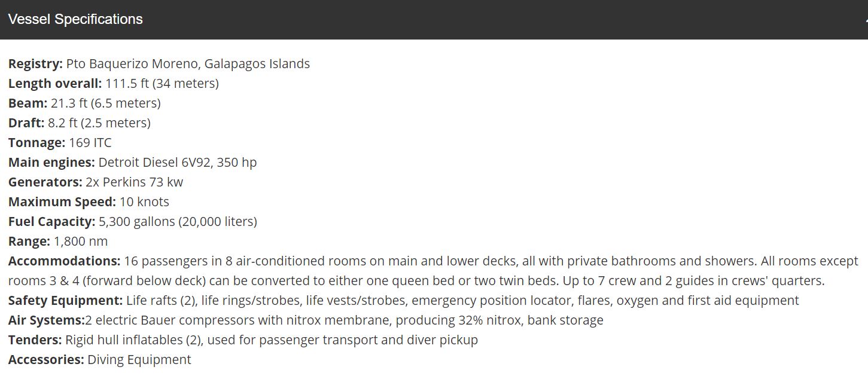
Task: Click the Tenders label
Action: pyautogui.click(x=35, y=340)
